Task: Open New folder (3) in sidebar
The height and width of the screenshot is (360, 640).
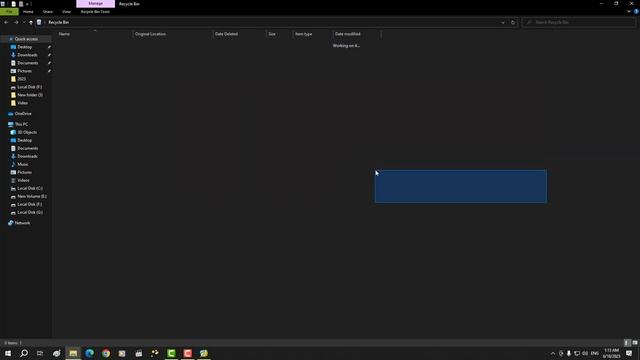Action: (30, 95)
